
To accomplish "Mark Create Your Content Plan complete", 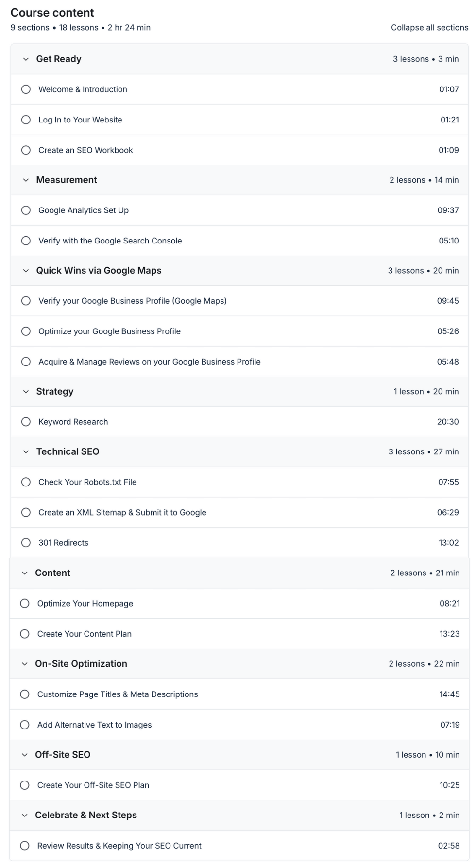I will [x=26, y=633].
